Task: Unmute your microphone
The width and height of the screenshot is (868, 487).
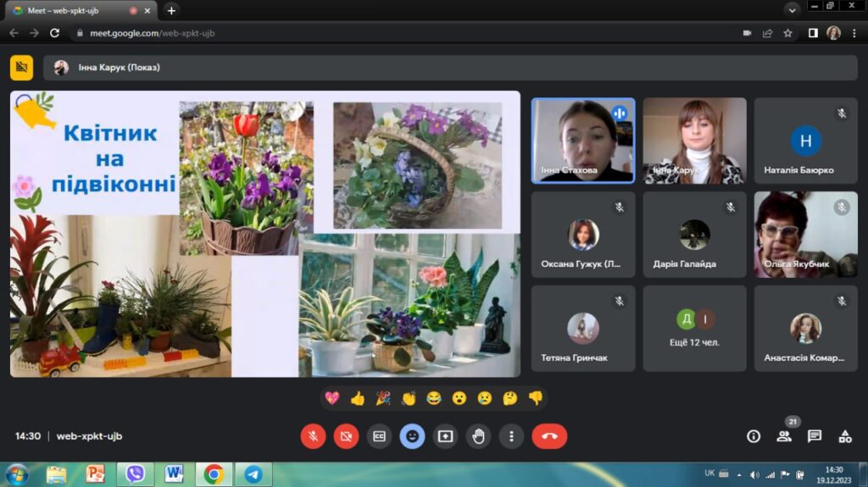Action: point(313,436)
